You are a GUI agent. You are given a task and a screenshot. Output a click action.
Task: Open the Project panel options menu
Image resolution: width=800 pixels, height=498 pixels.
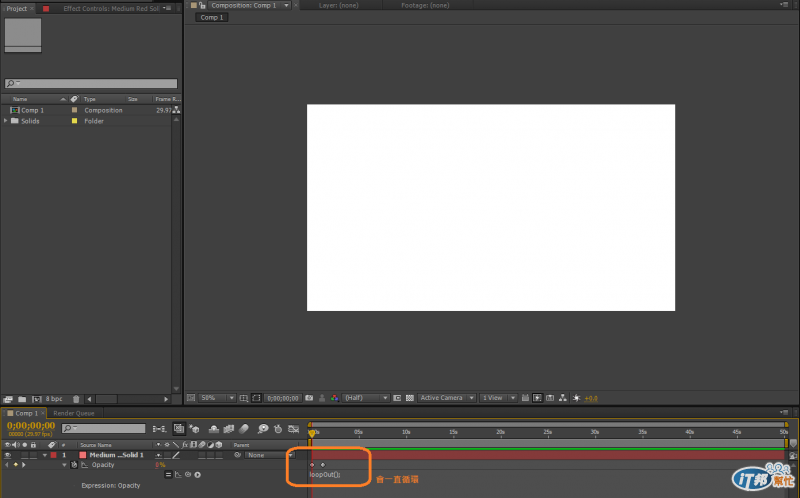(168, 8)
